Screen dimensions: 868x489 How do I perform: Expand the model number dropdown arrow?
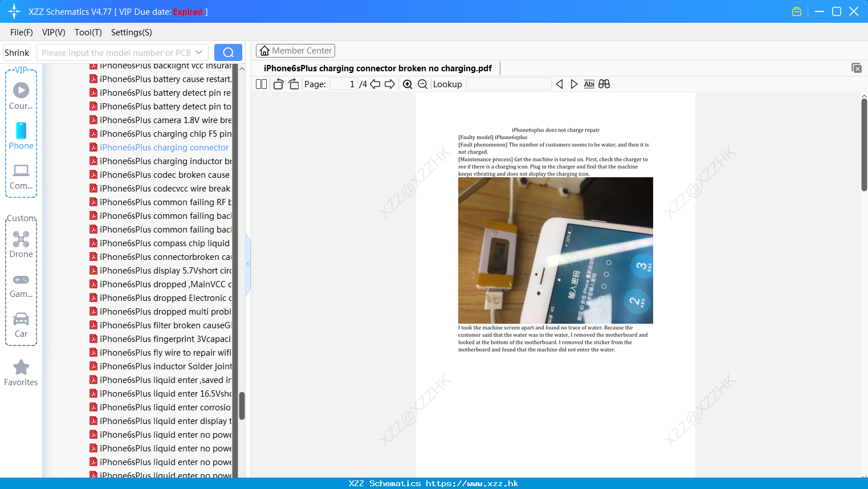(199, 52)
